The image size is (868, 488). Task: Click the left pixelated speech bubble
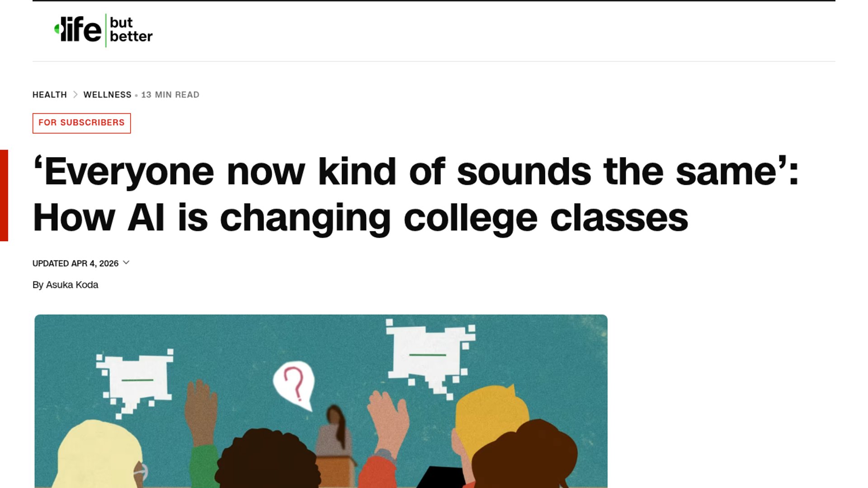(136, 380)
